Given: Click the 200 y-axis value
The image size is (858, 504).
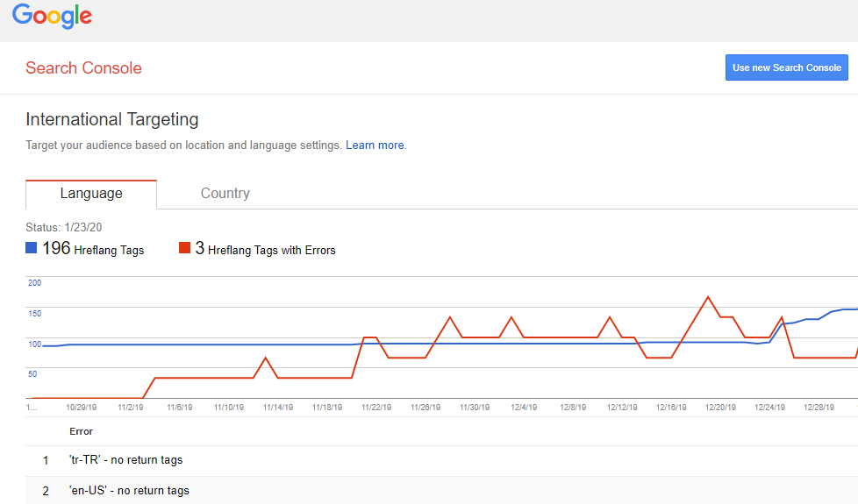Looking at the screenshot, I should point(34,283).
